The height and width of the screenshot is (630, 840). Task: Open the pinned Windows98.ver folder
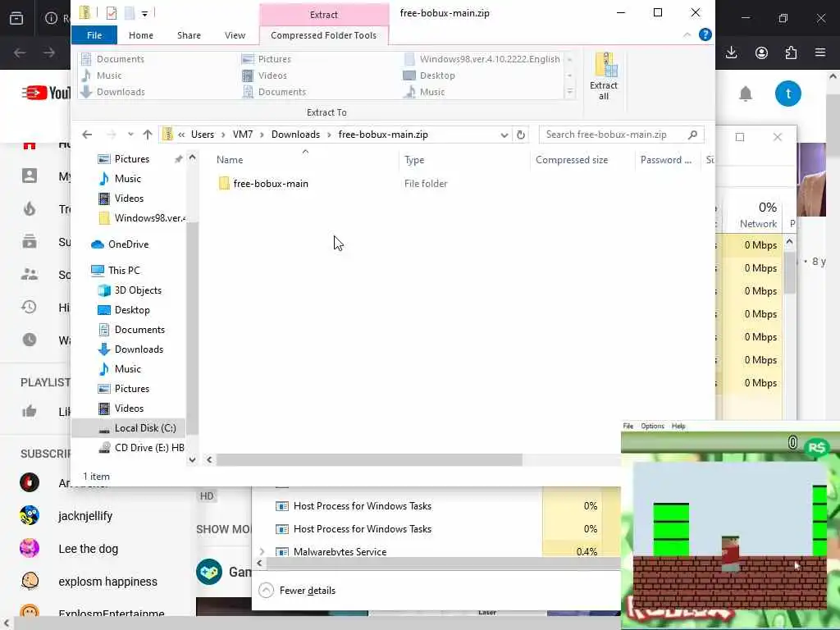tap(142, 218)
